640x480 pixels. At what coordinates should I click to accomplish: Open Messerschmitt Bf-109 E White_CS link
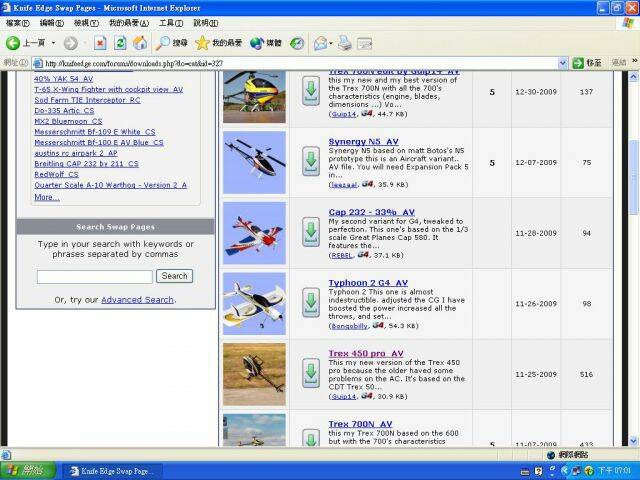pyautogui.click(x=95, y=132)
